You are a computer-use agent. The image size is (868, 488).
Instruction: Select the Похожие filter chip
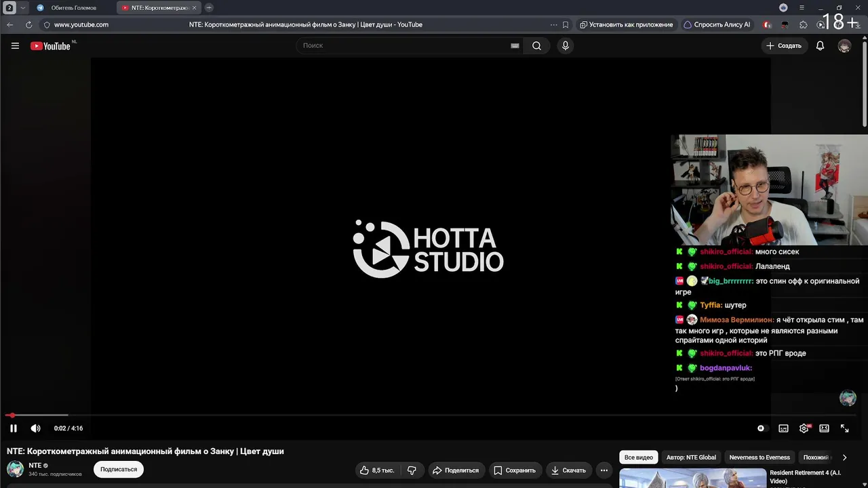pyautogui.click(x=816, y=457)
